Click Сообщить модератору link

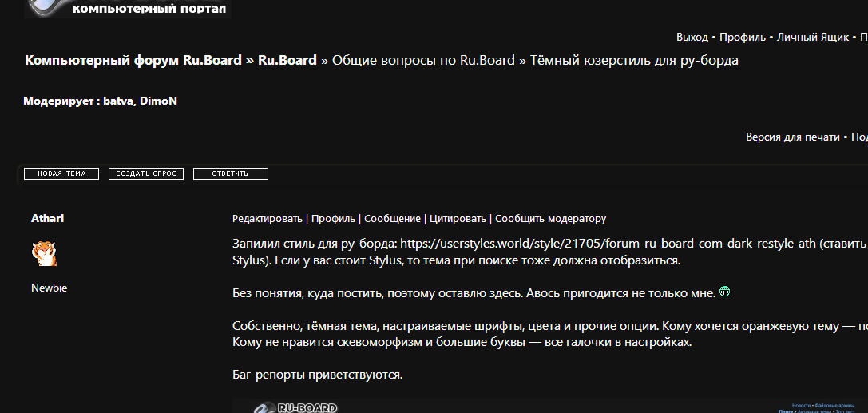(551, 219)
